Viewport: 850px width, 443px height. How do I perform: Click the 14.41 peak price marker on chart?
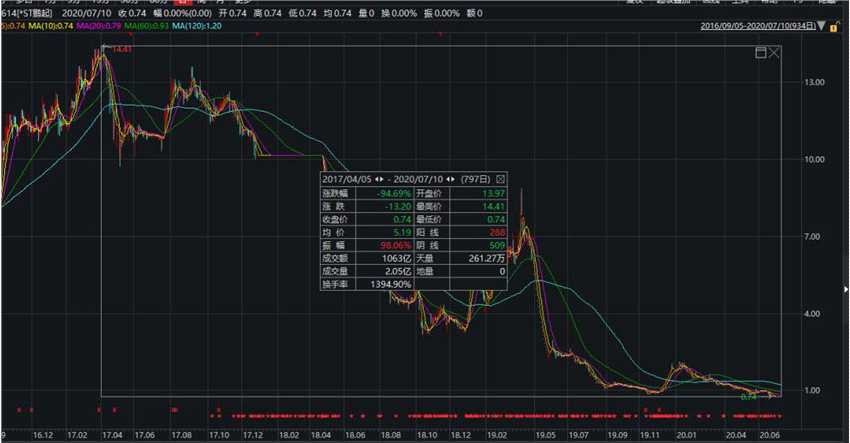pyautogui.click(x=123, y=49)
